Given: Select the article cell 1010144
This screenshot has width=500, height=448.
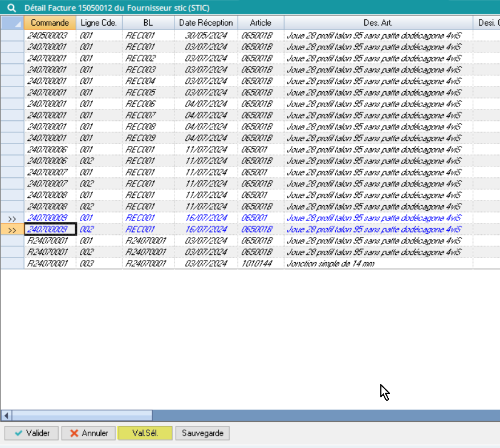Looking at the screenshot, I should [x=260, y=263].
